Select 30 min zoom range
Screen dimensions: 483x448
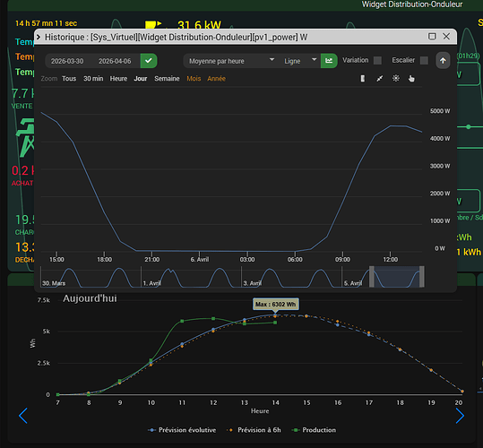coord(93,79)
